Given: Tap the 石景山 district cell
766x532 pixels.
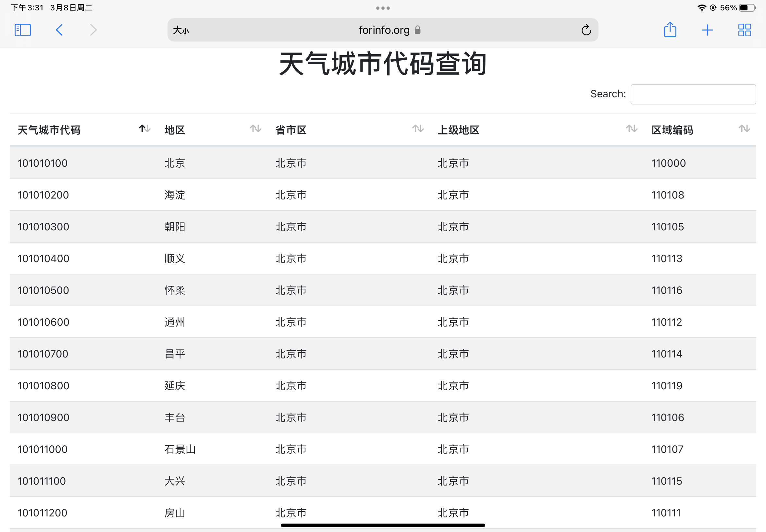Looking at the screenshot, I should pos(180,449).
